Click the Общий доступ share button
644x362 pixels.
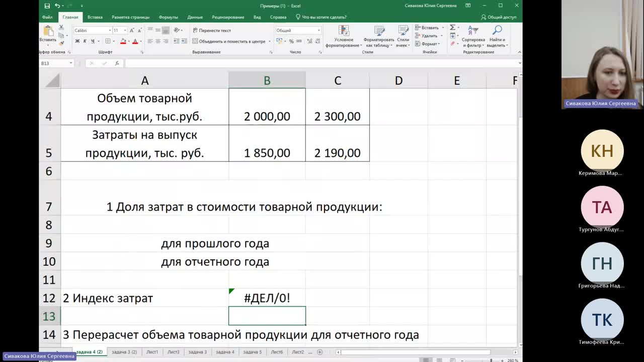[x=499, y=17]
